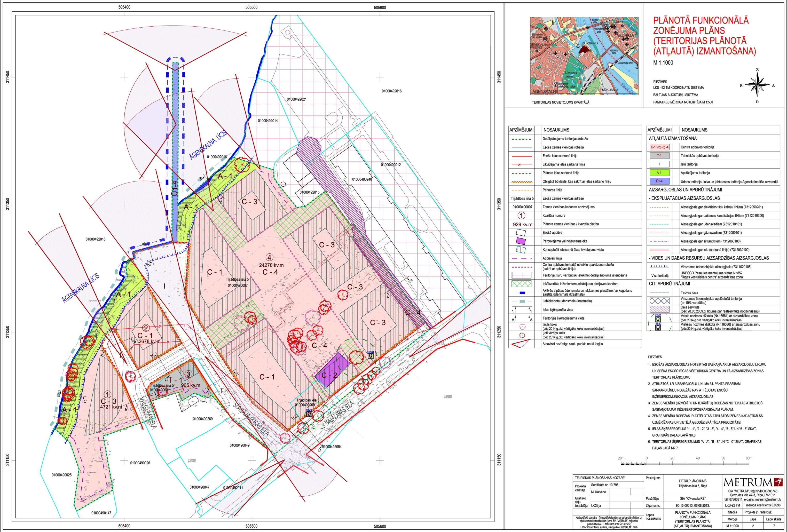Click cadastral number 01000490012
Image resolution: width=787 pixels, height=532 pixels.
(391, 165)
